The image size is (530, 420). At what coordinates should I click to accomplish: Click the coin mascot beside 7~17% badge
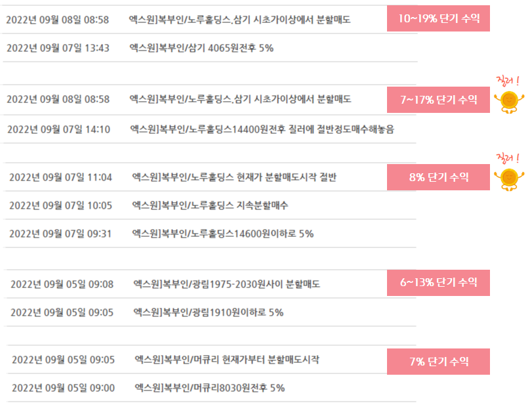(509, 102)
